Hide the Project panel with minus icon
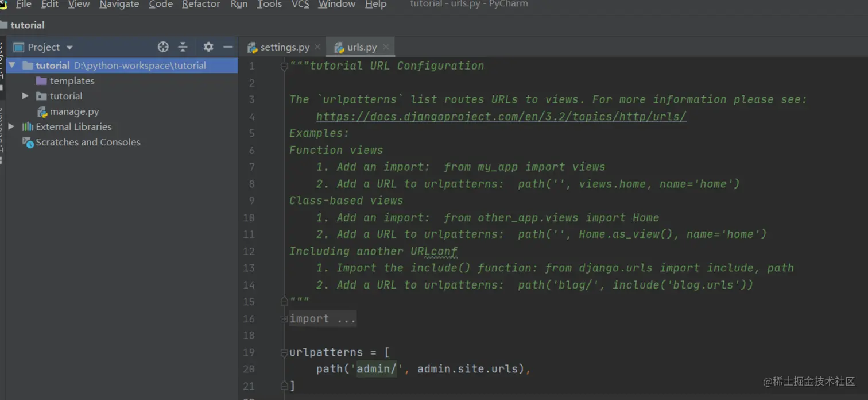The width and height of the screenshot is (868, 400). click(x=228, y=47)
